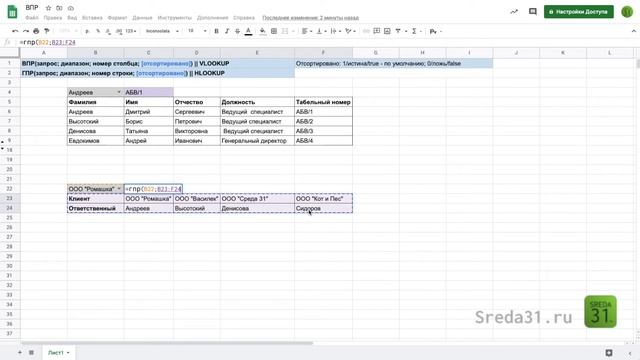Viewport: 640px width, 360px height.
Task: Open the Inconsolata font dropdown
Action: coord(162,31)
